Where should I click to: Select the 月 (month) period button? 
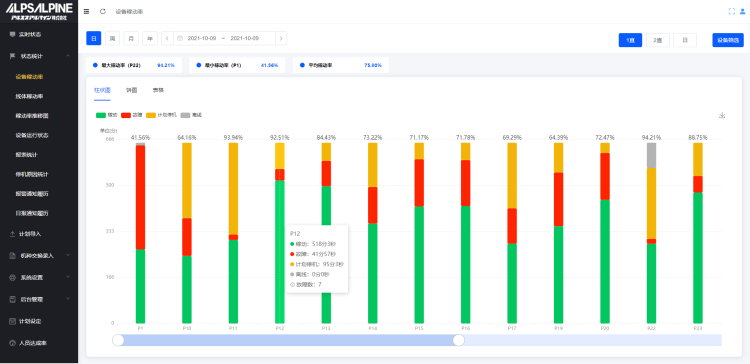131,38
